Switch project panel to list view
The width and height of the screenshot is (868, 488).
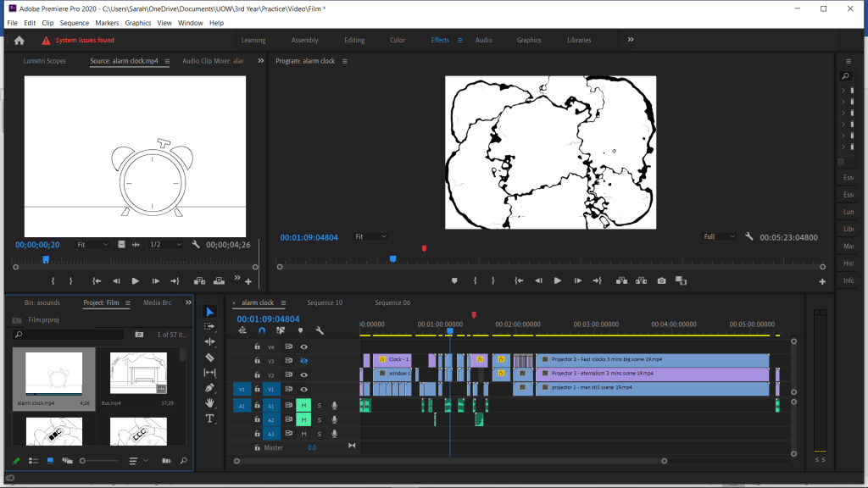33,461
